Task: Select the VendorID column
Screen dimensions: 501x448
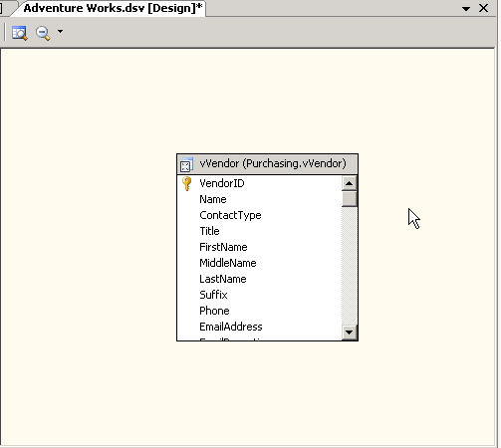Action: (222, 183)
